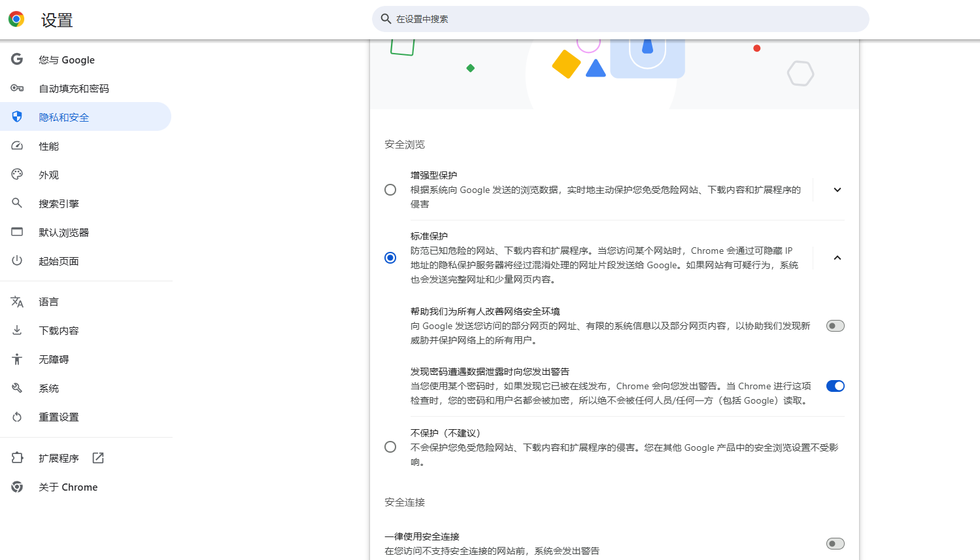This screenshot has height=560, width=980.
Task: Click the 标准保护 option title
Action: coord(429,236)
